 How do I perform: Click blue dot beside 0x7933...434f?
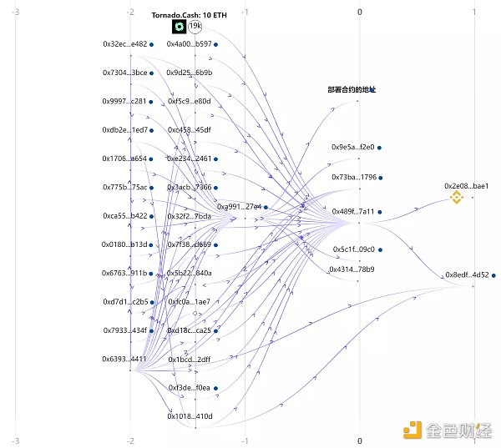(x=151, y=331)
